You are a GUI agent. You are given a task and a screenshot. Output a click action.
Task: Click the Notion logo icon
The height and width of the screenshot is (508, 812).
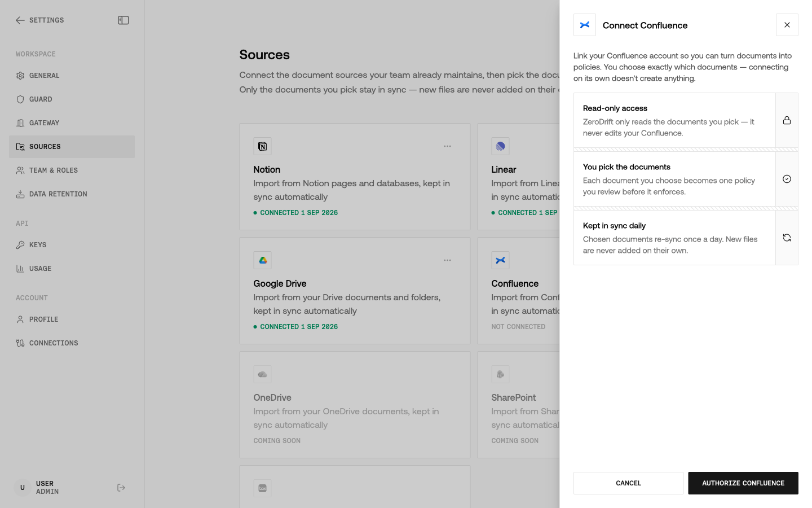262,146
